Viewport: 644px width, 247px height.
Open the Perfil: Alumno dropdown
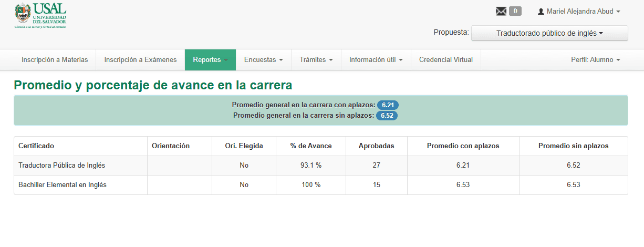coord(595,60)
